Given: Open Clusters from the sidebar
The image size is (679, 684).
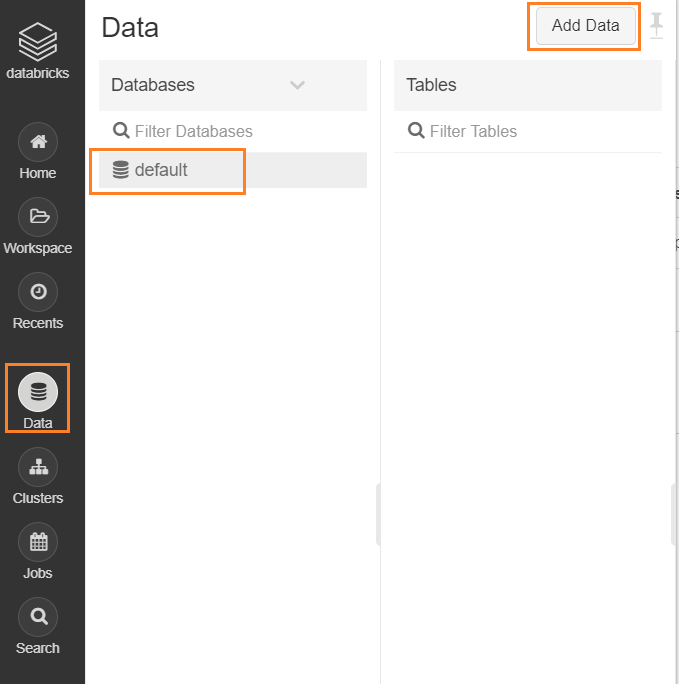Looking at the screenshot, I should point(38,467).
